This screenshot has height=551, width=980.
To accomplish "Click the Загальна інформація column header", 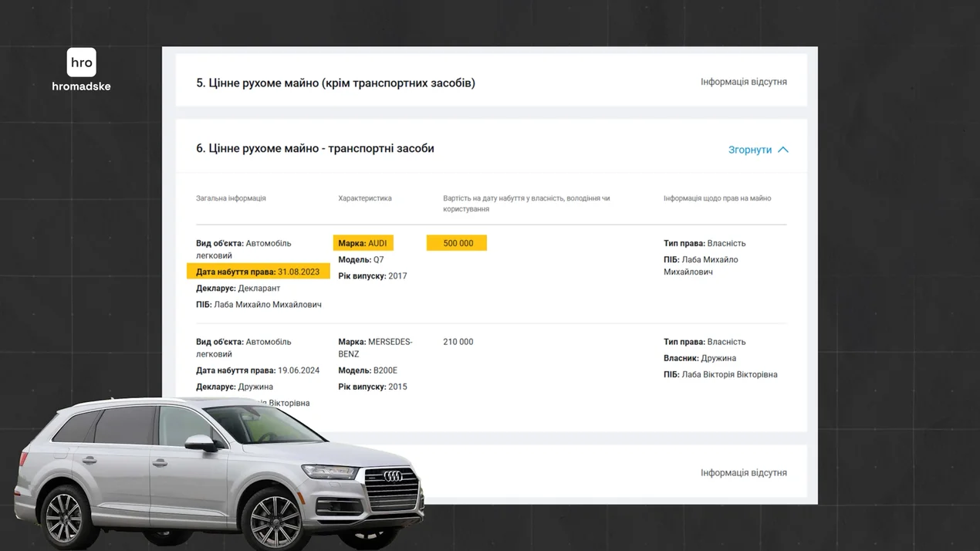I will (231, 198).
